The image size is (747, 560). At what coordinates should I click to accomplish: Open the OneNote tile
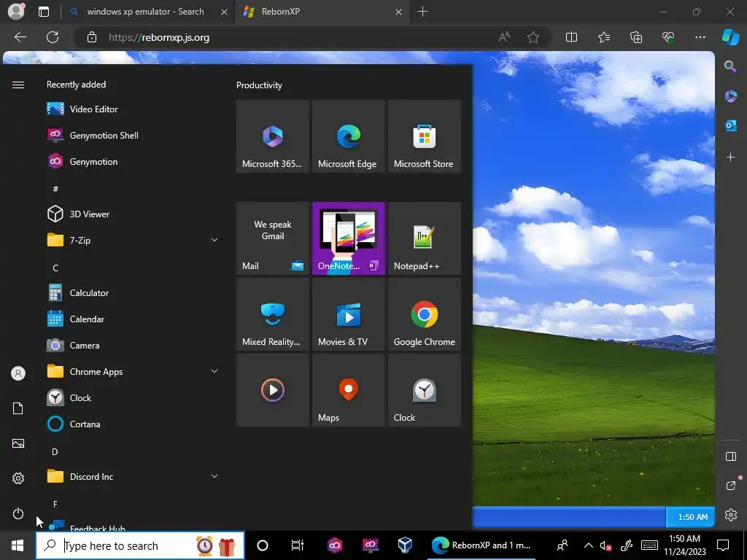[x=348, y=238]
